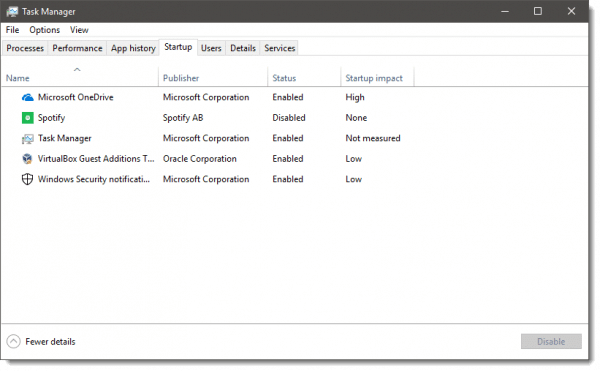Click the Not measured impact value

point(373,138)
